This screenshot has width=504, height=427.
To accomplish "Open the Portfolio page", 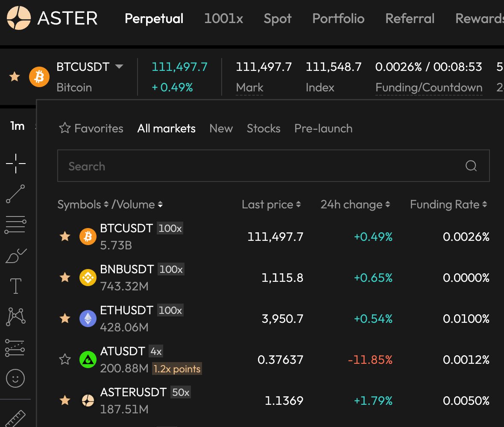I will point(338,19).
